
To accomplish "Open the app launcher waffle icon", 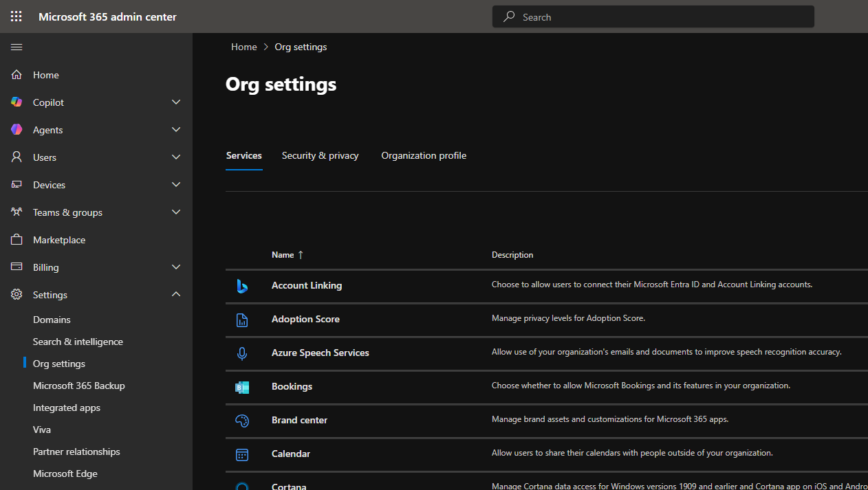I will tap(17, 16).
